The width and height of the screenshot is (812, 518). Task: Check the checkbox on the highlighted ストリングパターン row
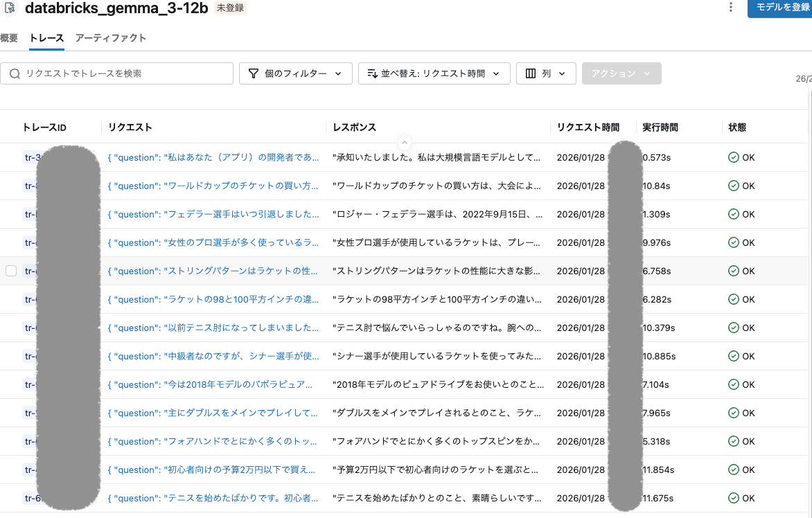[x=11, y=271]
